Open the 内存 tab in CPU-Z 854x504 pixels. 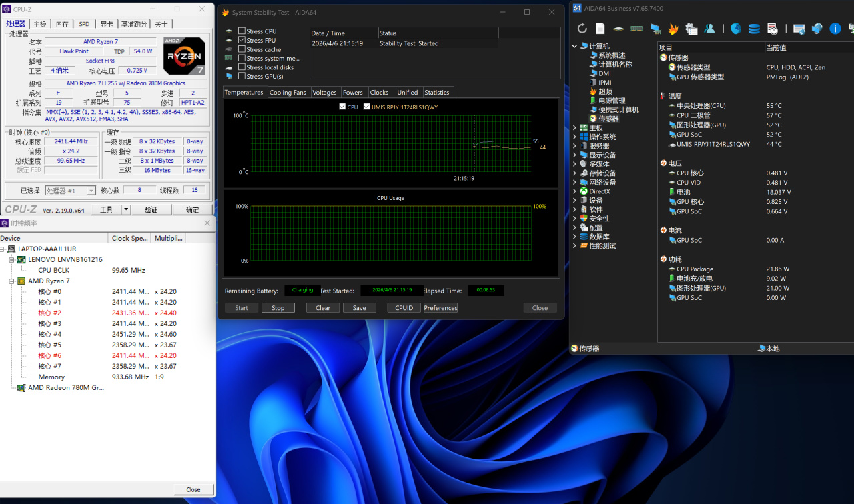(62, 24)
